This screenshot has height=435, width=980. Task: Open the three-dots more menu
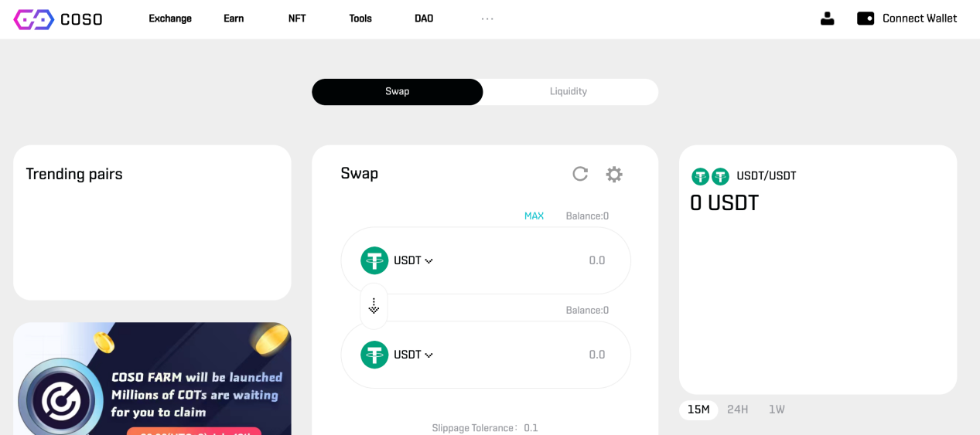(x=487, y=19)
